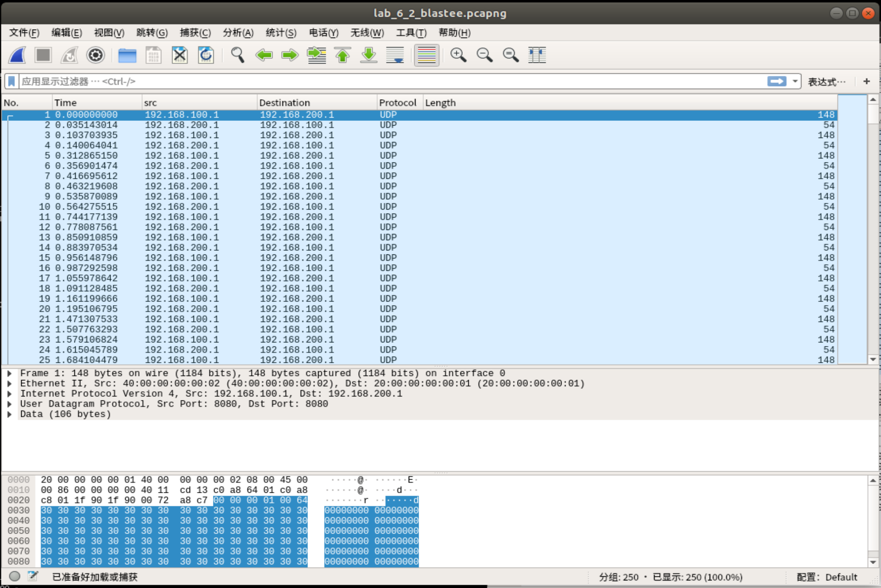Go back to previous packet arrow
Viewport: 881px width, 588px height.
264,55
